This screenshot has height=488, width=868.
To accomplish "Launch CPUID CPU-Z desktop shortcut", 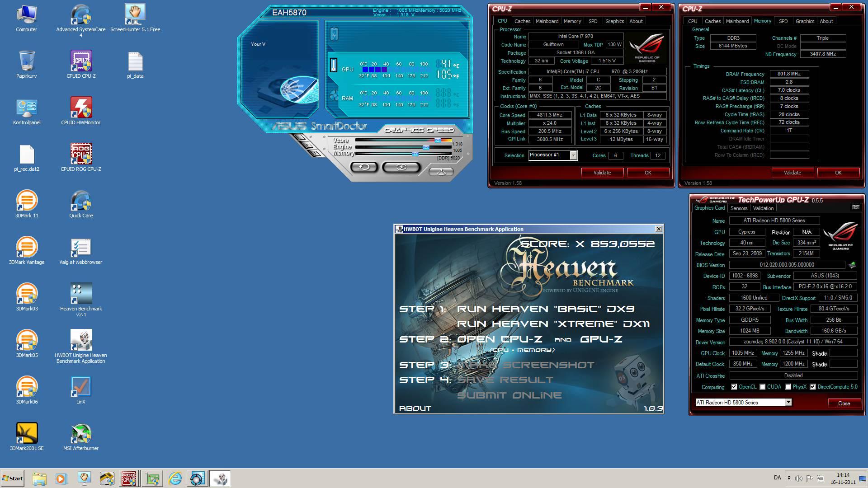I will (x=81, y=65).
